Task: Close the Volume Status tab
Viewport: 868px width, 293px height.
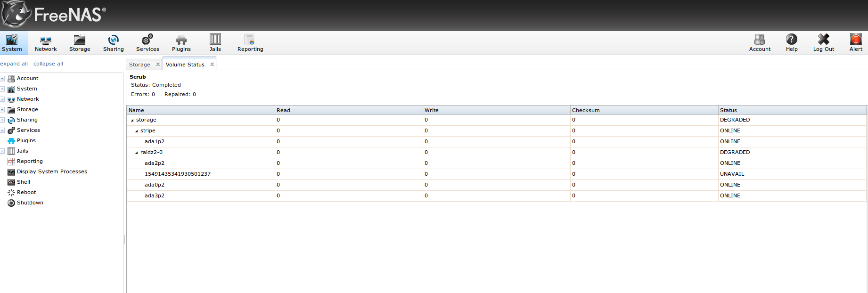Action: (212, 65)
